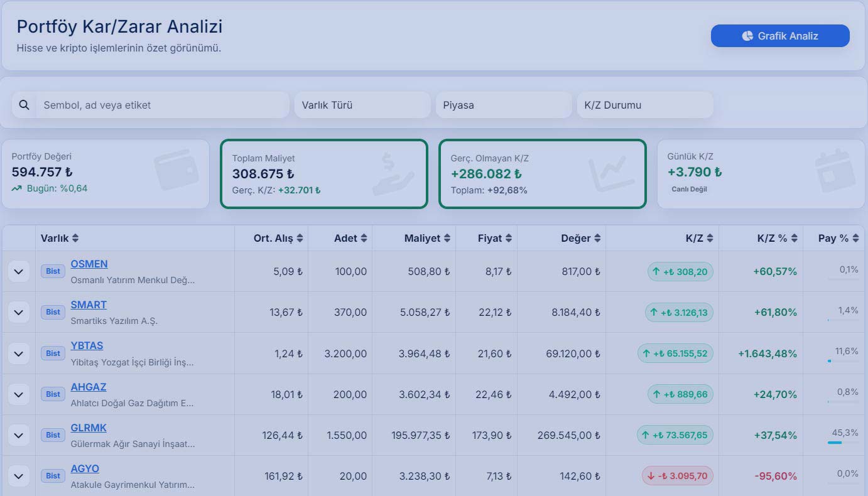Click the 195.977,35 ₺ cost cell
Viewport: 868px width, 496px height.
pyautogui.click(x=420, y=435)
